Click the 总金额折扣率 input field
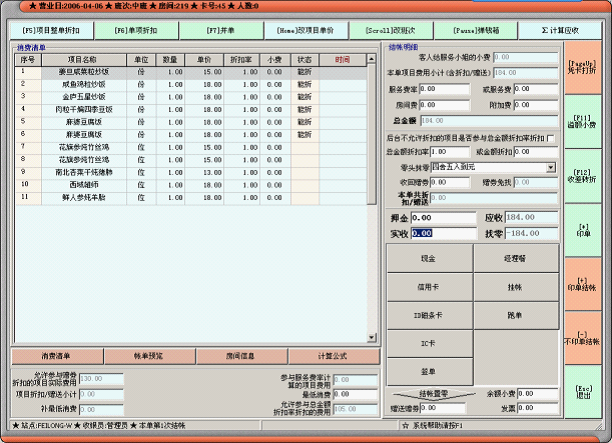The image size is (612, 443). coord(450,152)
